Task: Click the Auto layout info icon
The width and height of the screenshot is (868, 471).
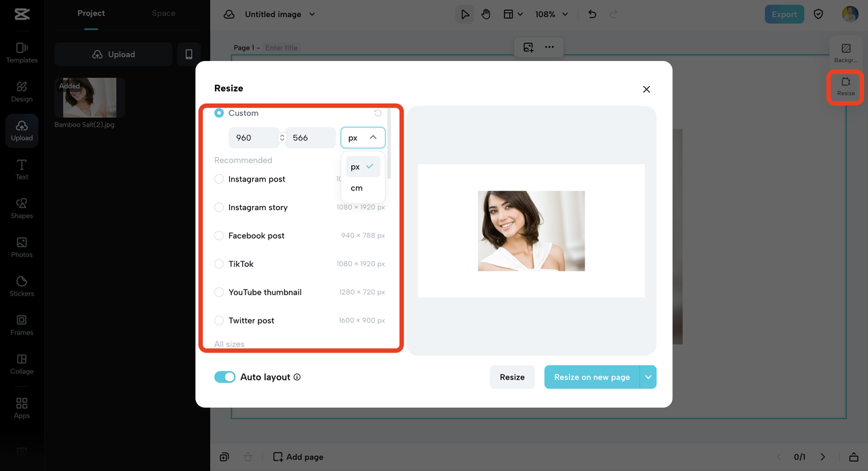Action: 297,377
